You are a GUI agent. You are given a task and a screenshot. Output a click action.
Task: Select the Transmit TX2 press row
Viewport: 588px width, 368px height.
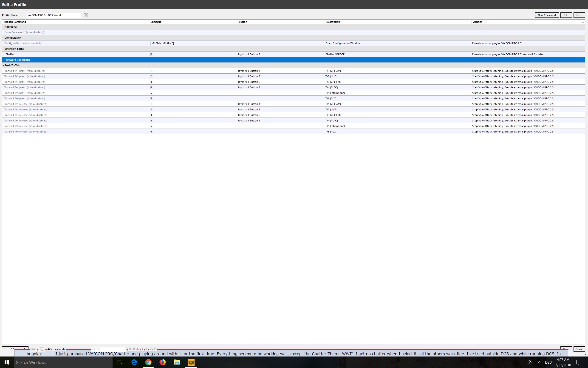pos(294,76)
